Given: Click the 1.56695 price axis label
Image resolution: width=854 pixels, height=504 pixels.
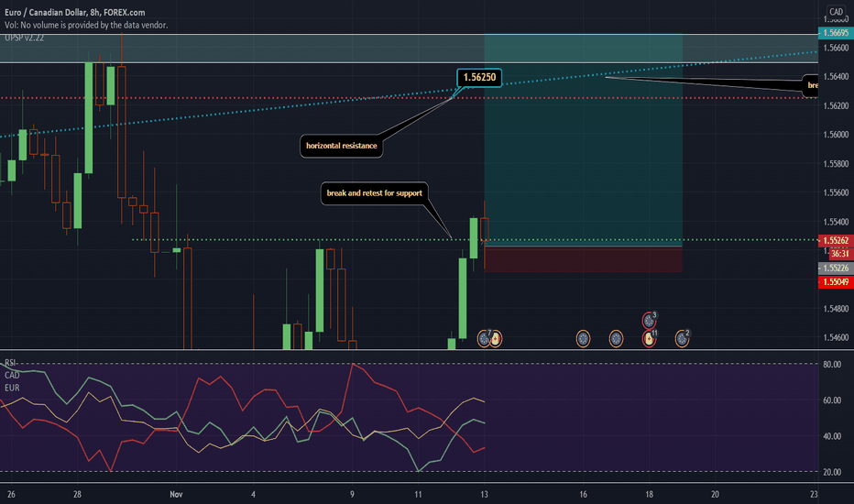Looking at the screenshot, I should pos(836,33).
